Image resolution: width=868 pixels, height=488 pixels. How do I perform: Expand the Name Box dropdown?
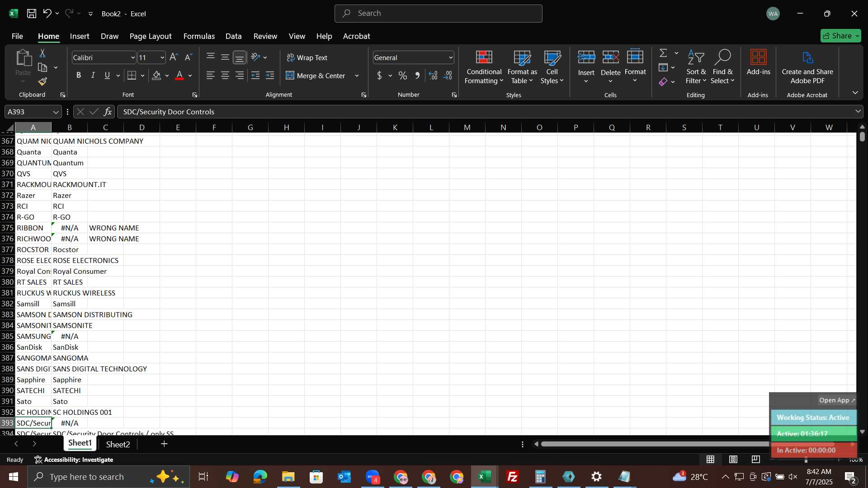[56, 112]
